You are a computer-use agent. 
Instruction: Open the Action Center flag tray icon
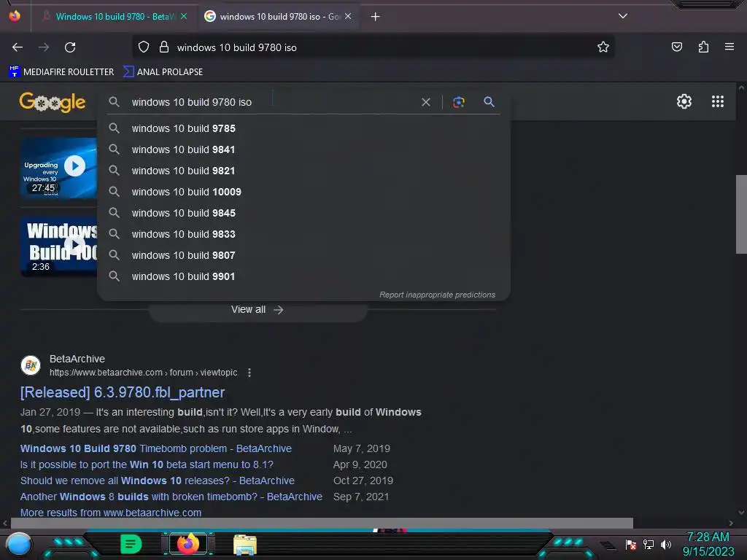(631, 544)
